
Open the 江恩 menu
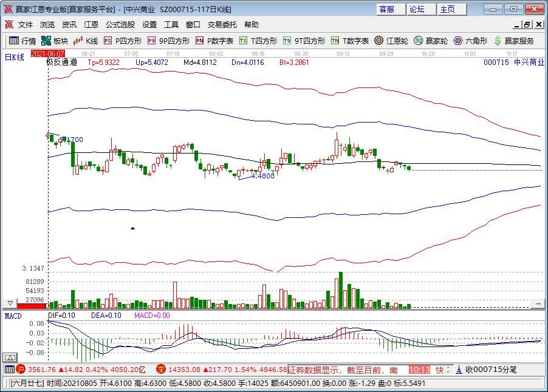[x=90, y=24]
